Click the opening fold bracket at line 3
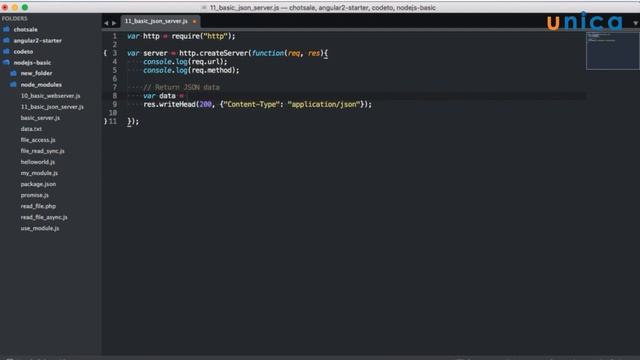The image size is (640, 360). pyautogui.click(x=105, y=53)
